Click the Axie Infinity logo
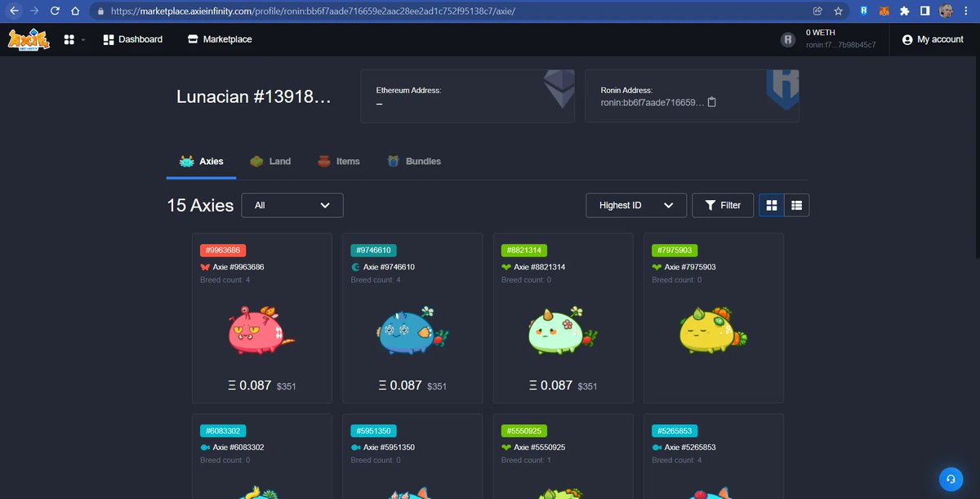Screen dimensions: 980x499 pos(29,39)
